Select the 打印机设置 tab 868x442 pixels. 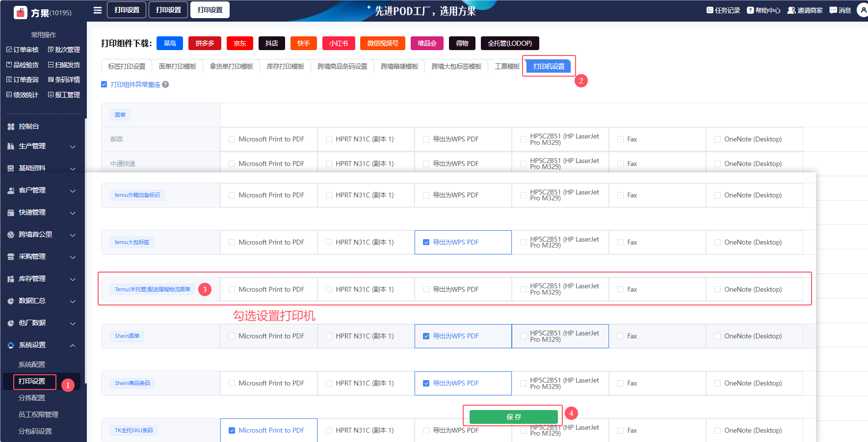549,66
